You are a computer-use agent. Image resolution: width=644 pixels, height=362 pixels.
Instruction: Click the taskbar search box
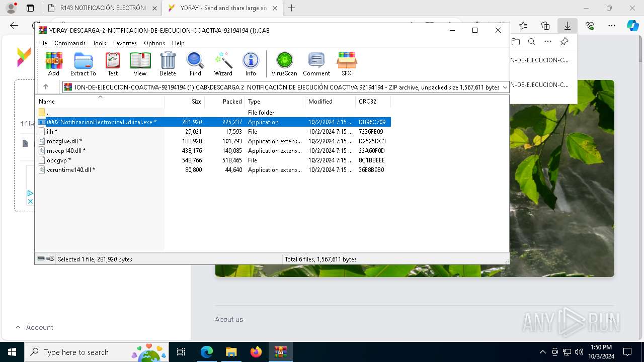[x=96, y=352]
